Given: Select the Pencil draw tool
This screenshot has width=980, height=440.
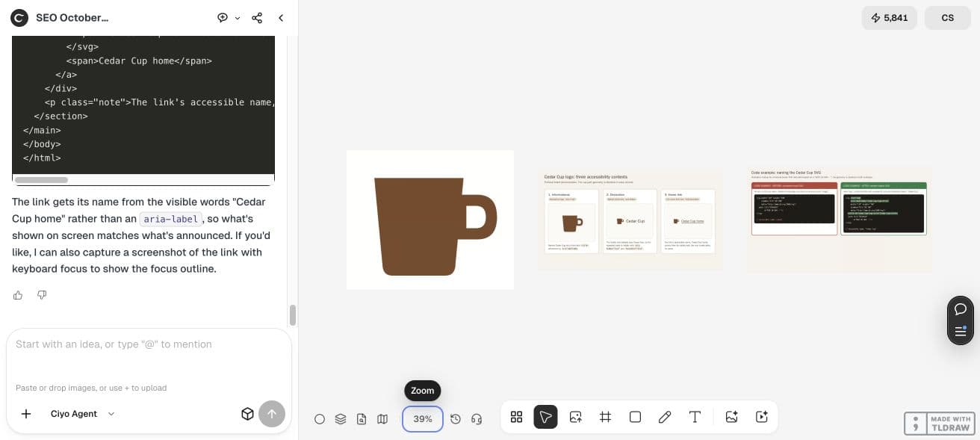Looking at the screenshot, I should pos(665,417).
